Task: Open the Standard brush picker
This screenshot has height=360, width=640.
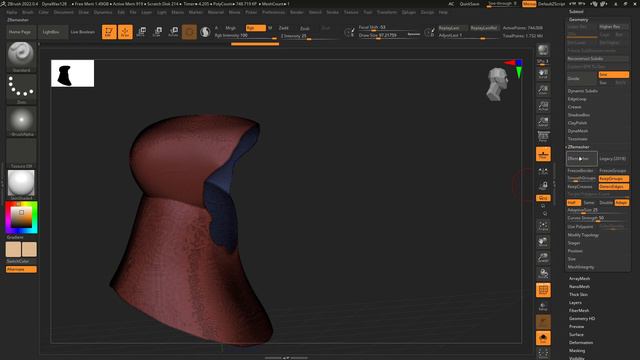Action: 21,56
